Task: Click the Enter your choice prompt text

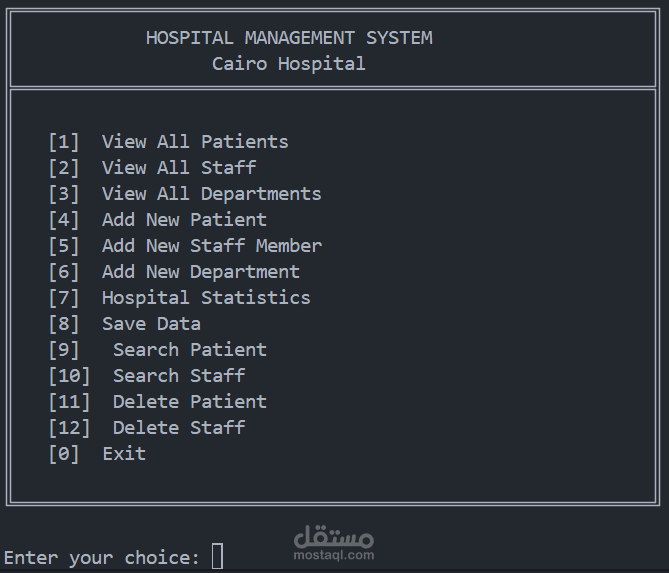Action: 101,558
